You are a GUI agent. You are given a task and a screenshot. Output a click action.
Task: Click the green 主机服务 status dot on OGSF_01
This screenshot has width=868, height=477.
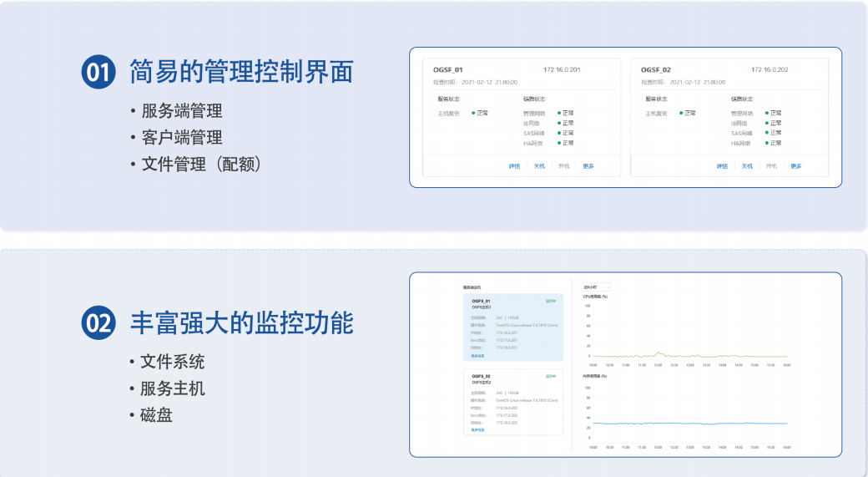coord(473,113)
